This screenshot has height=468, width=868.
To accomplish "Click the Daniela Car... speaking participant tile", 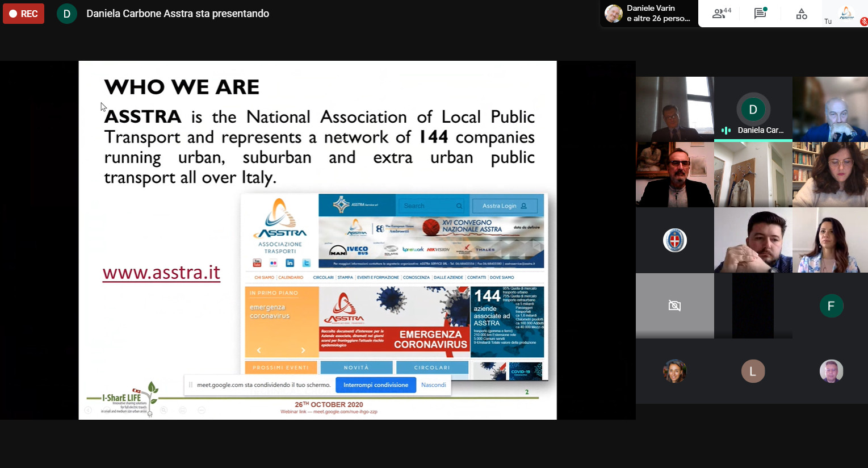I will click(x=753, y=109).
